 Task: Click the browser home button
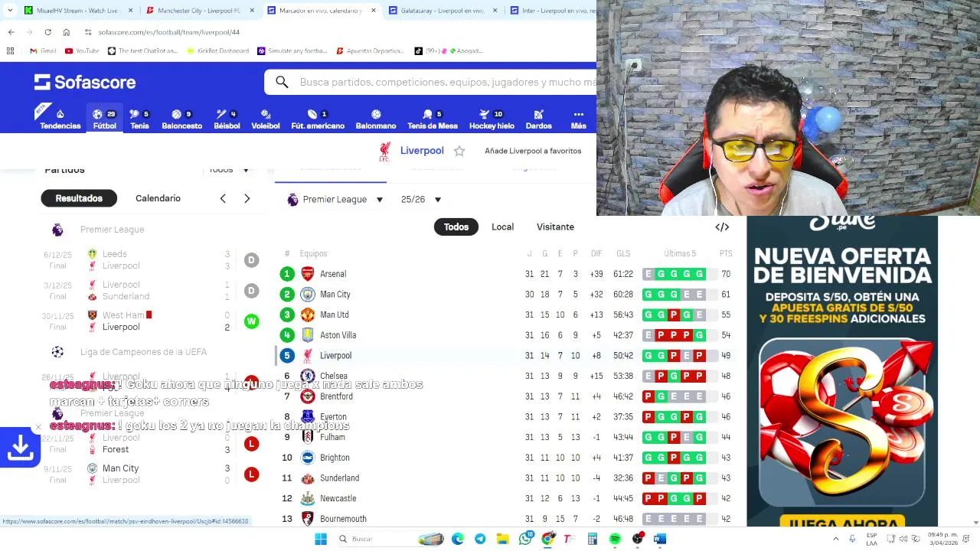point(67,32)
